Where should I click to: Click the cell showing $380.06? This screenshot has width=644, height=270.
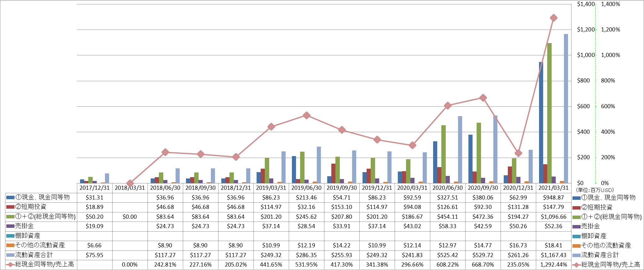tap(483, 198)
